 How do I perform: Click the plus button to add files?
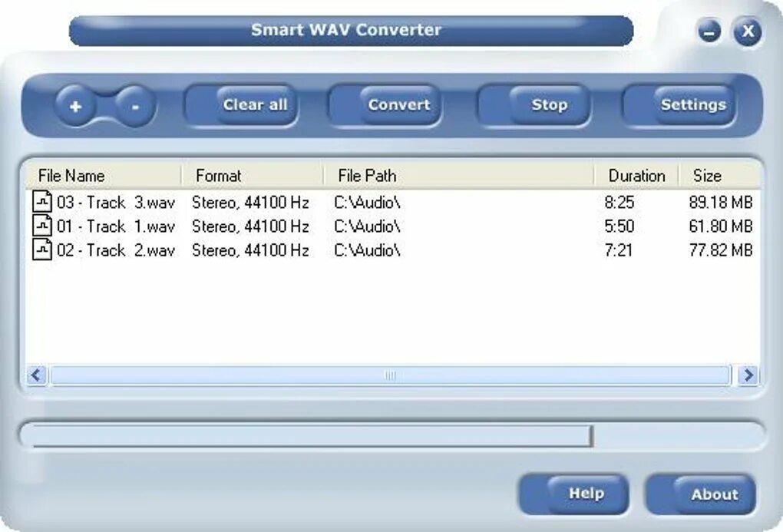75,106
